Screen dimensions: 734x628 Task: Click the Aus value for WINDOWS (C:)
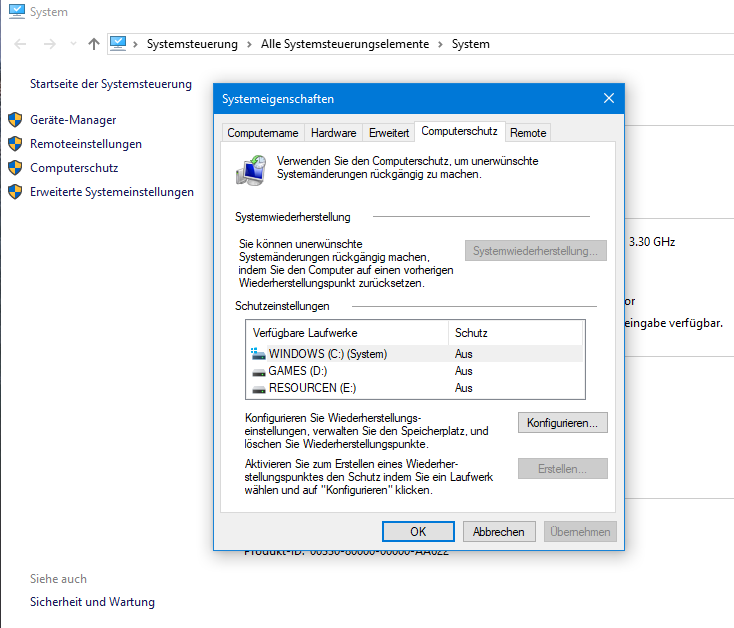pos(463,354)
